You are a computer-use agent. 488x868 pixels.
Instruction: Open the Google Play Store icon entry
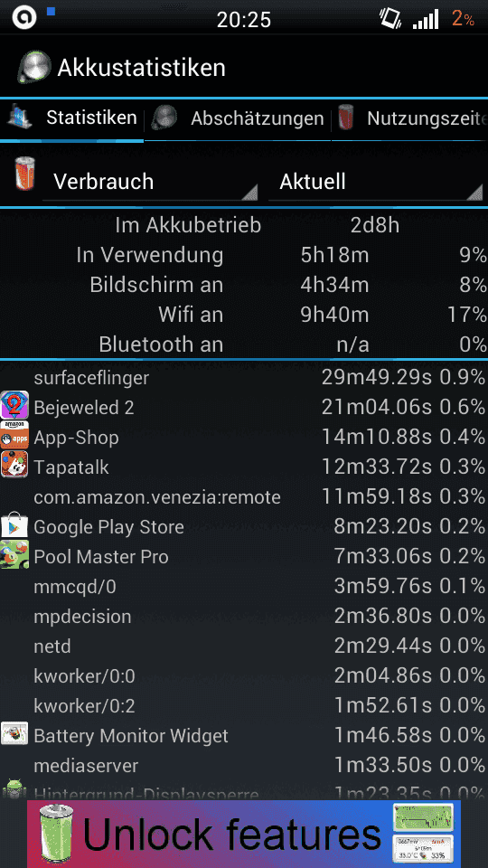[x=14, y=526]
